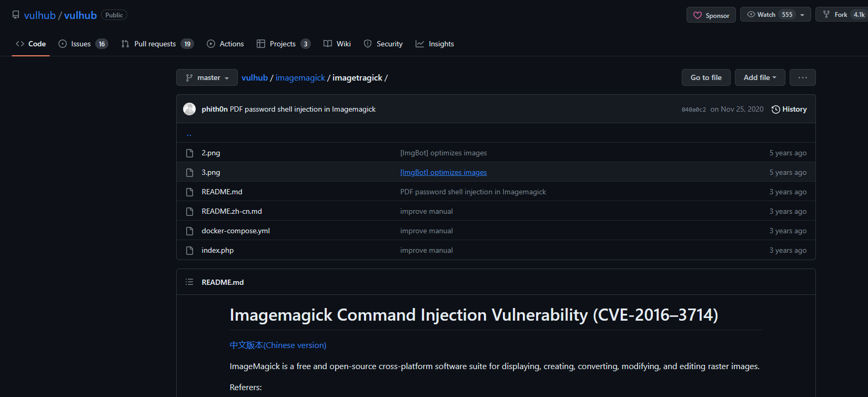The height and width of the screenshot is (397, 868).
Task: Open the master branch selector
Action: coord(207,77)
